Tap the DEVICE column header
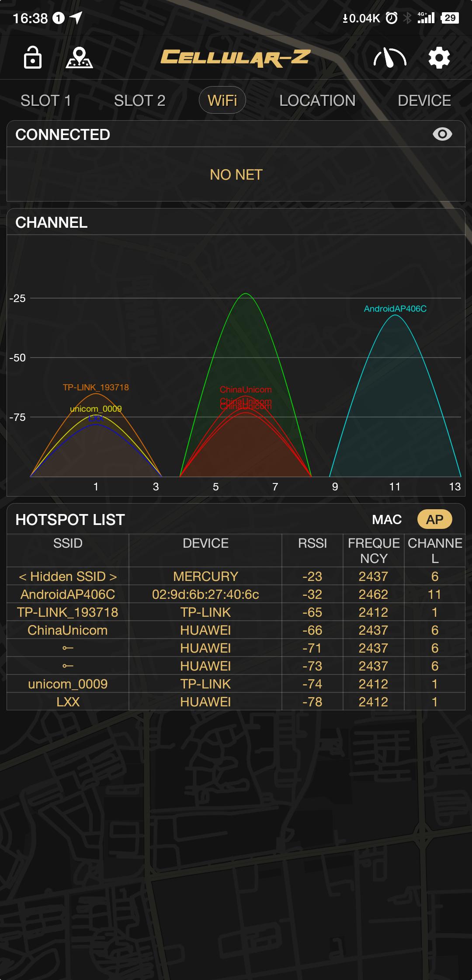The image size is (472, 980). (x=205, y=543)
